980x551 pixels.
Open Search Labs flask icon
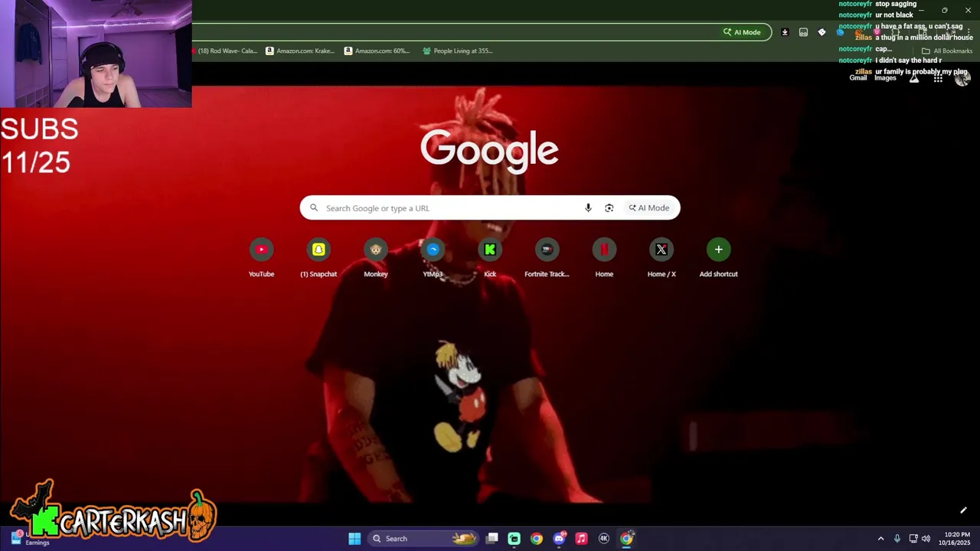[914, 78]
